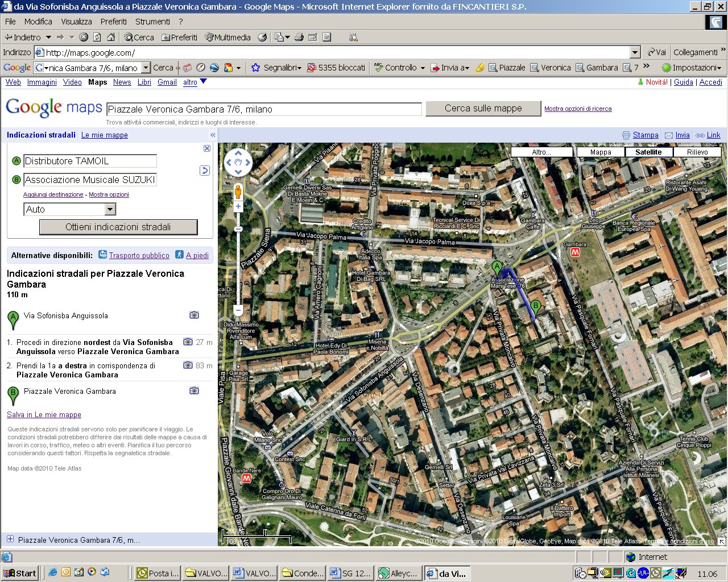Click the Gambara metro M icon

(575, 252)
